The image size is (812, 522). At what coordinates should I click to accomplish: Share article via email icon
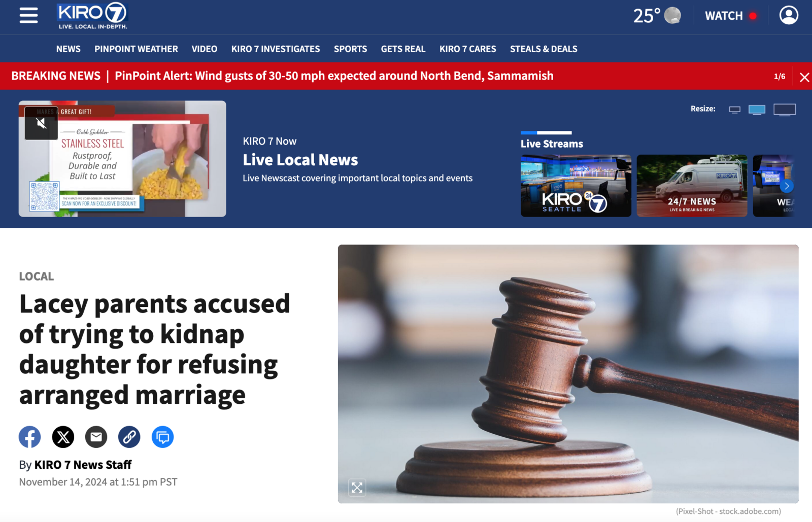point(96,437)
